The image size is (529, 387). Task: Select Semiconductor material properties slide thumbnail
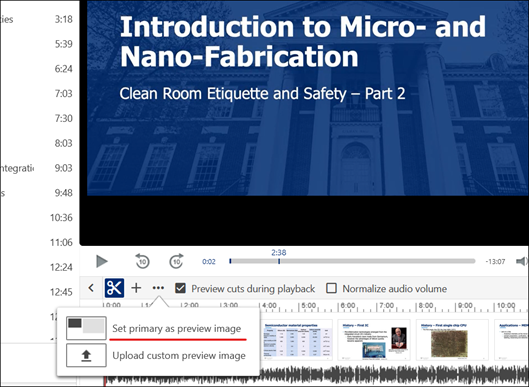click(296, 340)
